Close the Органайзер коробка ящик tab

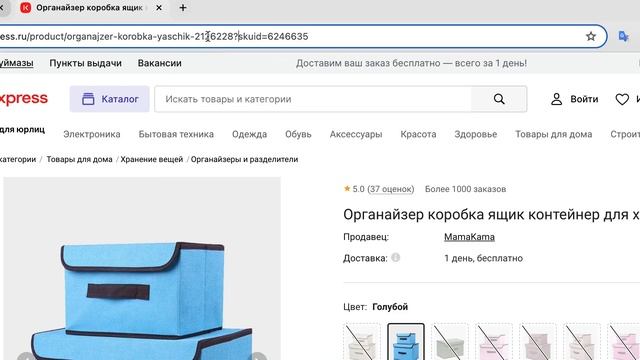pyautogui.click(x=159, y=8)
